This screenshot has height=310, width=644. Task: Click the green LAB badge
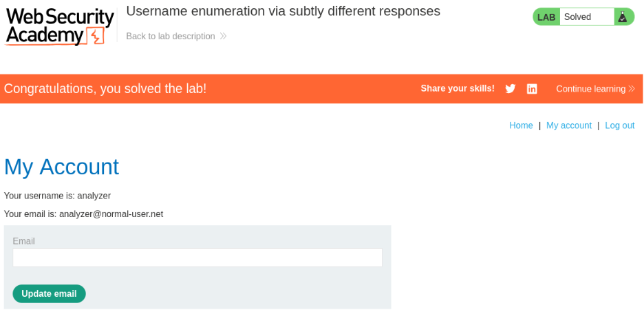(546, 17)
